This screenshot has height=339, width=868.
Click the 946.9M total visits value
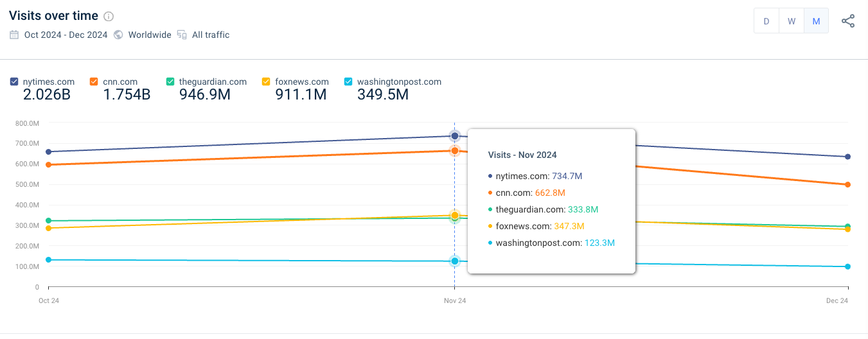tap(204, 95)
